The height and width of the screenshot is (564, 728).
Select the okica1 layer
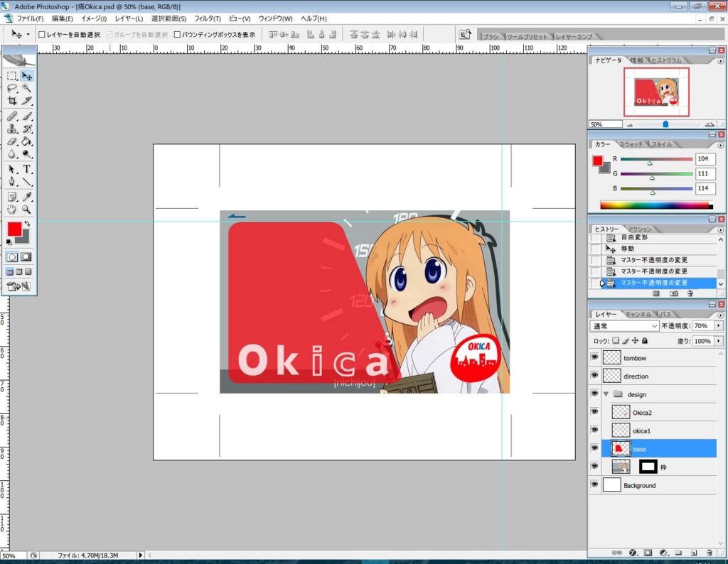point(659,430)
